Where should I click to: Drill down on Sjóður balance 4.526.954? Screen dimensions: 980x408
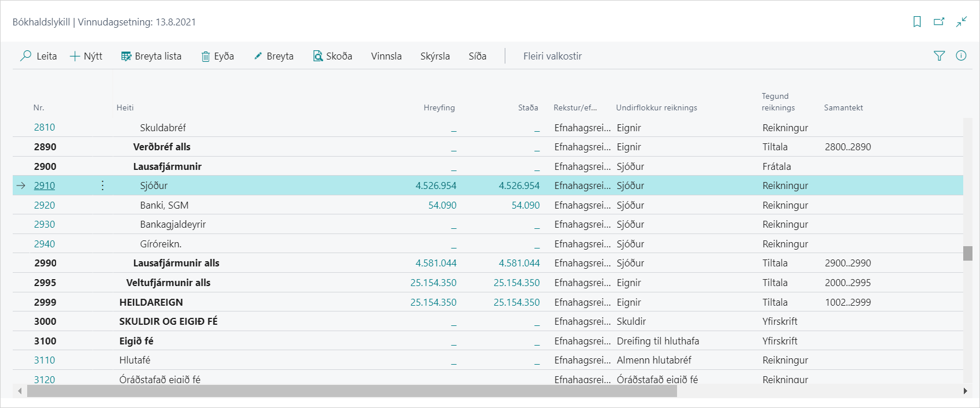(x=519, y=186)
